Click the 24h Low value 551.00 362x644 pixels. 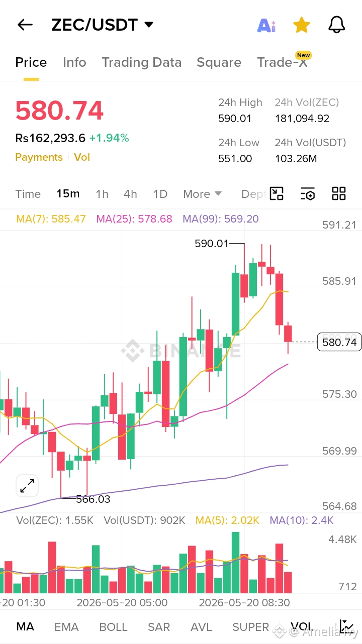pyautogui.click(x=235, y=159)
